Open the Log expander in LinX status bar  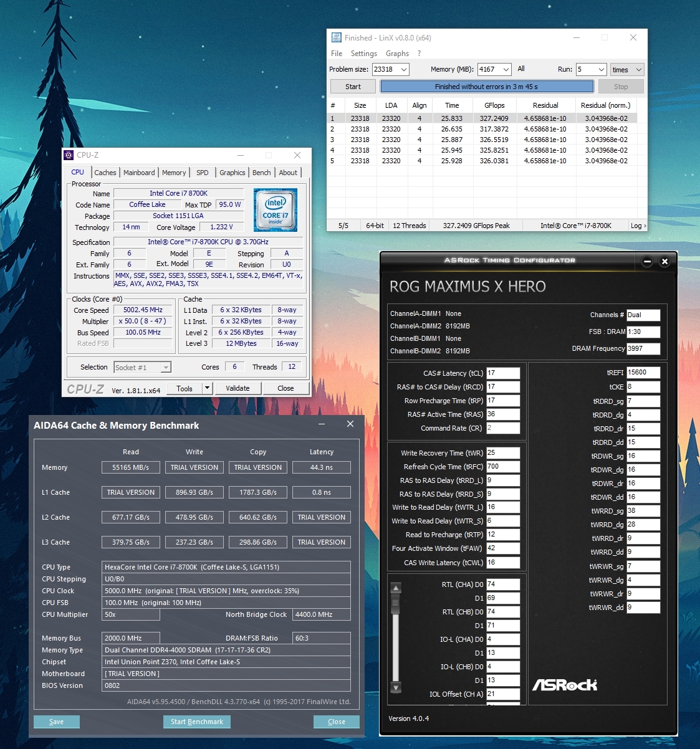(x=638, y=226)
